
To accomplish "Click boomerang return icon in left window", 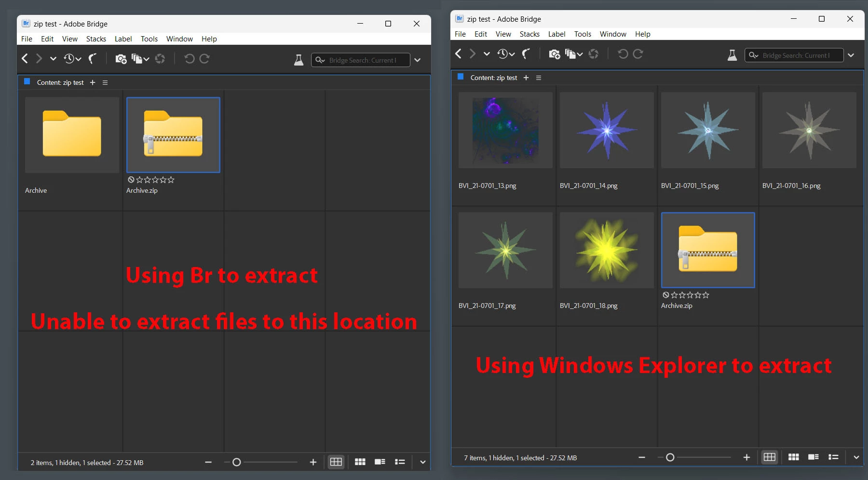I will click(93, 59).
